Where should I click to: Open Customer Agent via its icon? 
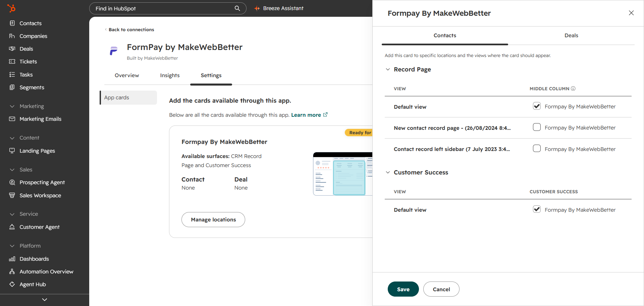(x=12, y=227)
